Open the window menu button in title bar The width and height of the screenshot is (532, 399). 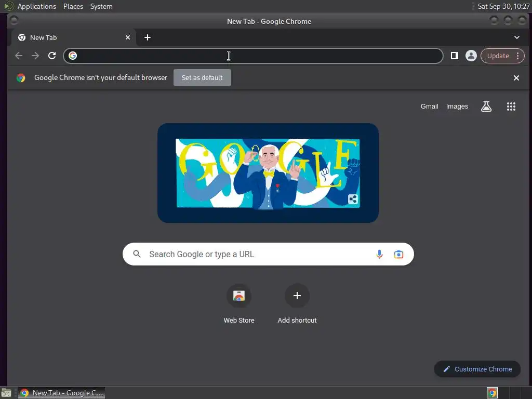[14, 21]
